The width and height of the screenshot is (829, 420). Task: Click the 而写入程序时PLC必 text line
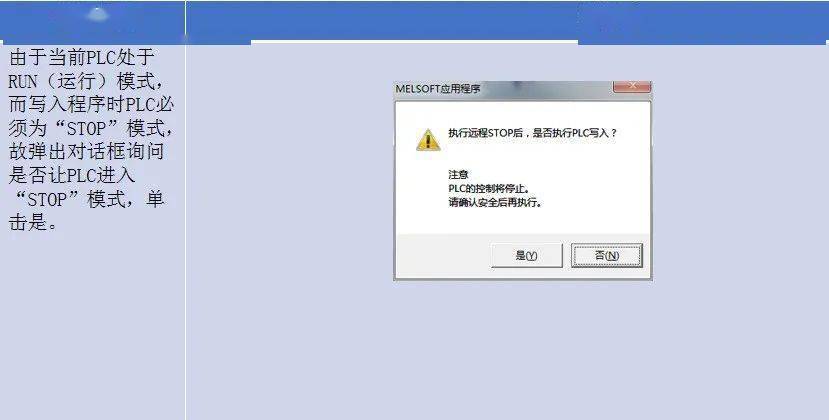point(91,104)
